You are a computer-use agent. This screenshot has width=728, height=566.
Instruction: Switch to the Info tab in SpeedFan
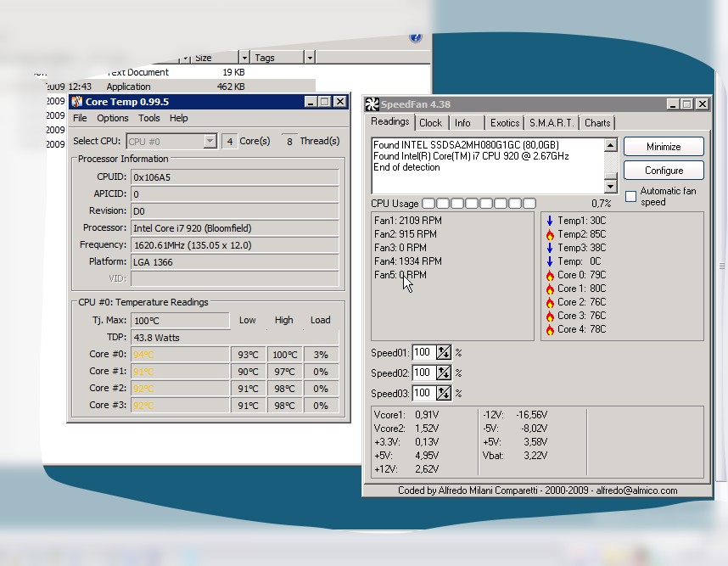462,123
